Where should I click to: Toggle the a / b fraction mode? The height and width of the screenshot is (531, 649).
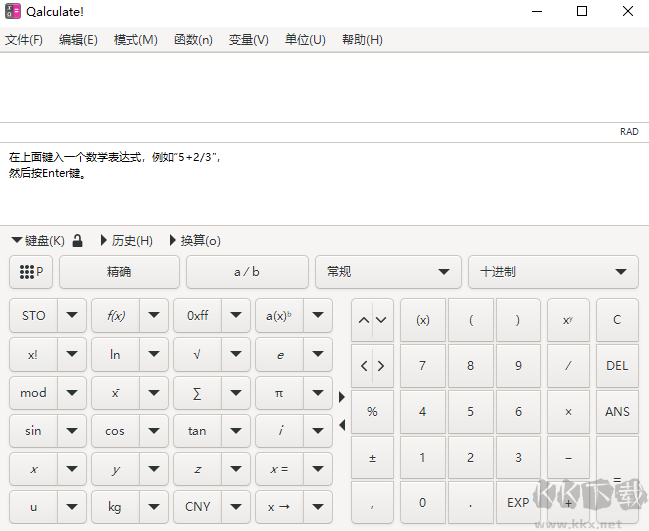coord(247,272)
